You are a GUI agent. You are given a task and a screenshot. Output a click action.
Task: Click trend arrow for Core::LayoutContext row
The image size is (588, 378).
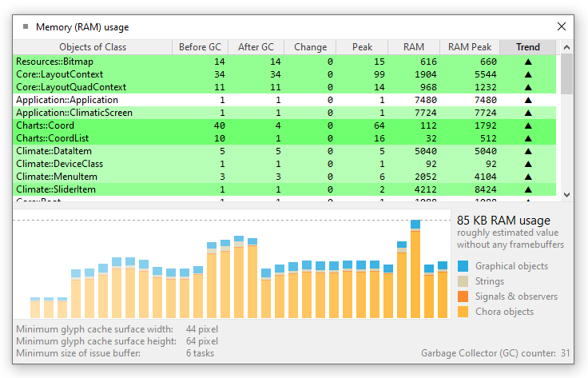pyautogui.click(x=527, y=74)
